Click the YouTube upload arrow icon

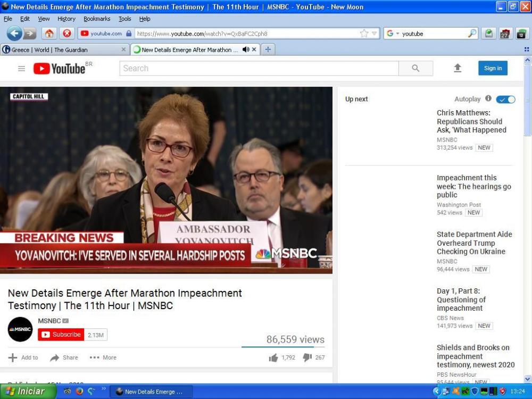pos(458,68)
